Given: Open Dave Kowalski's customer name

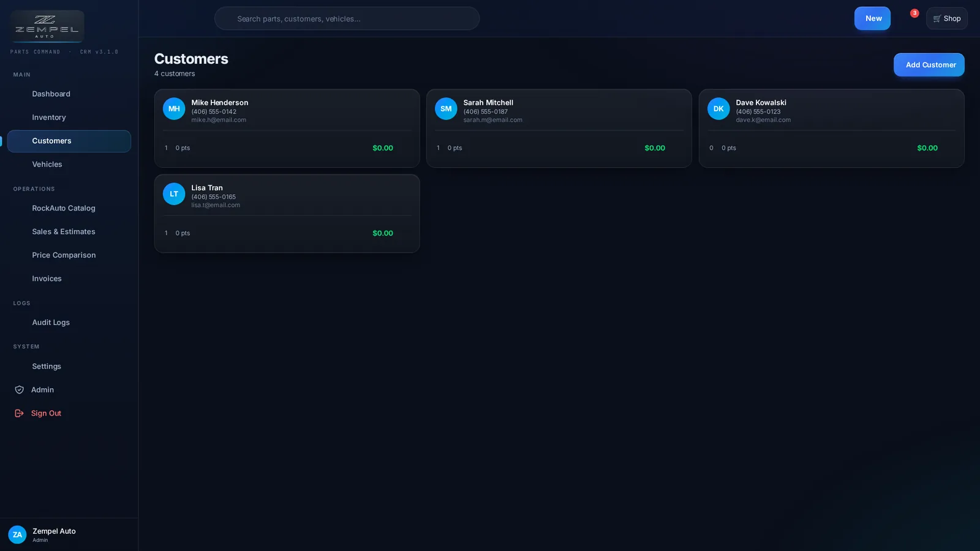Looking at the screenshot, I should [x=761, y=102].
